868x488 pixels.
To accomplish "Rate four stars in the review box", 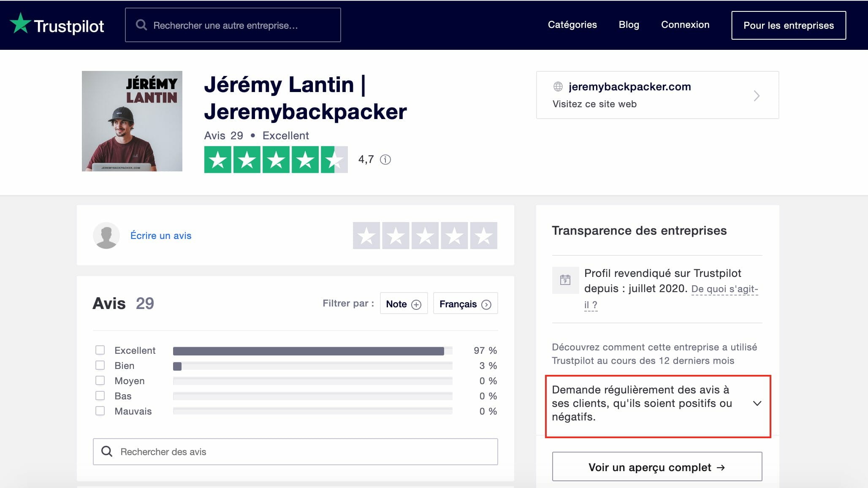I will coord(454,236).
